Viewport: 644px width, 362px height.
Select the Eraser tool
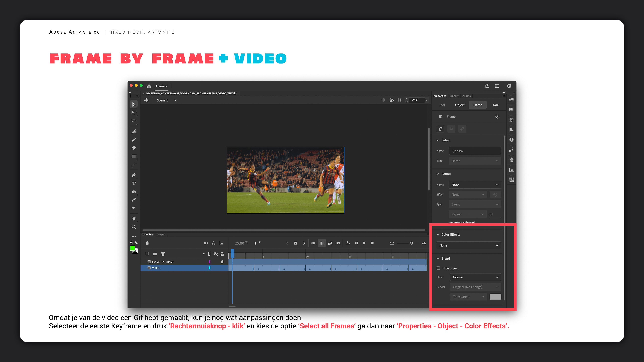pos(134,148)
